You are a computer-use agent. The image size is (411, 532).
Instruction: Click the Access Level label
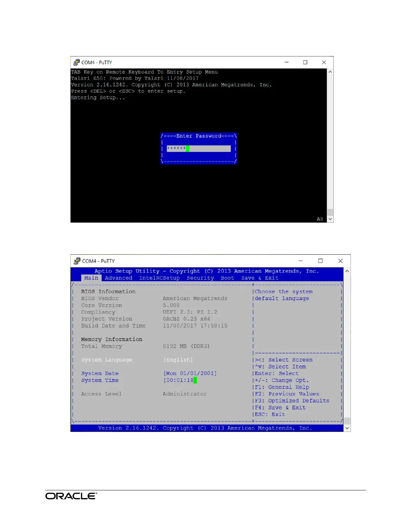click(x=101, y=394)
